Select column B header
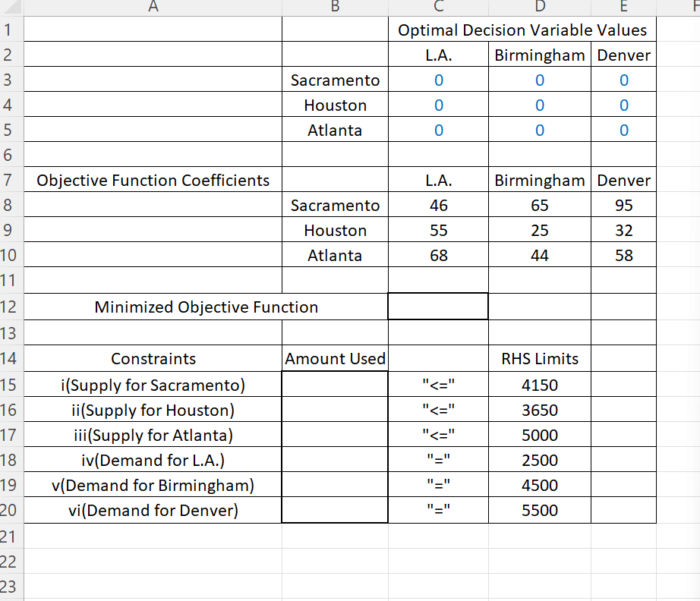Image resolution: width=700 pixels, height=601 pixels. [334, 7]
